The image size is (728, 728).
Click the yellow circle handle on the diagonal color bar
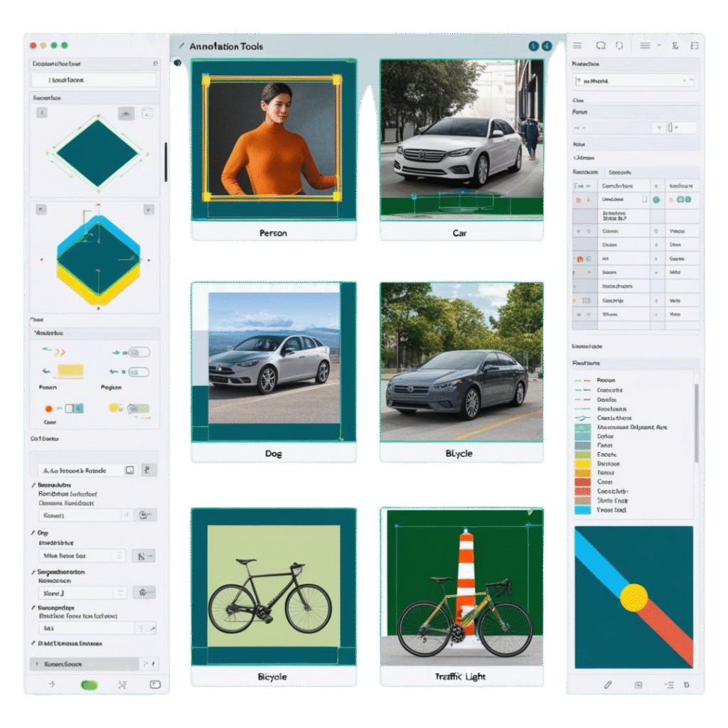(633, 598)
